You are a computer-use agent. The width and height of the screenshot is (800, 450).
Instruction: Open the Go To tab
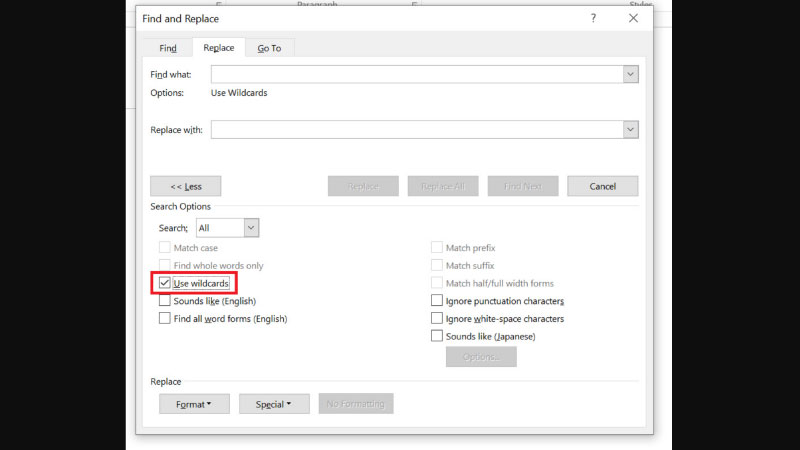tap(269, 48)
